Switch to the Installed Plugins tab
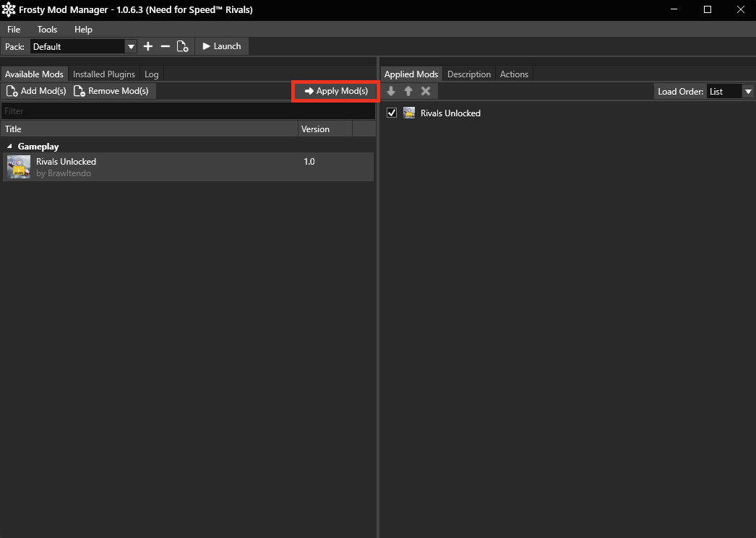The image size is (756, 538). pyautogui.click(x=103, y=74)
